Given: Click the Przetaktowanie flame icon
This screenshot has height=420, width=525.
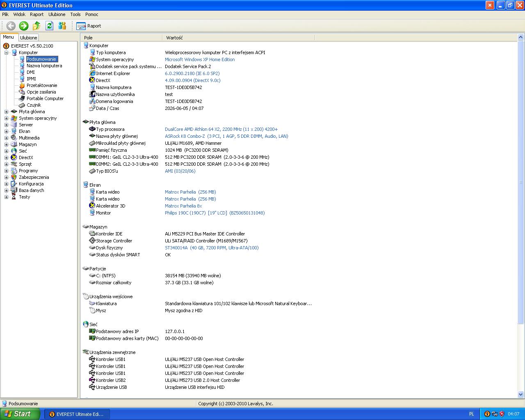Looking at the screenshot, I should tap(22, 85).
